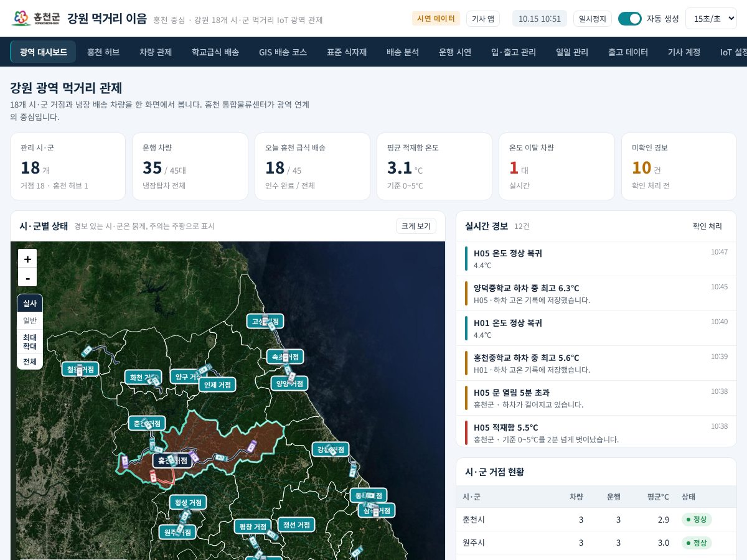Zoom out the map with the minus button
The image size is (747, 560).
pos(27,277)
